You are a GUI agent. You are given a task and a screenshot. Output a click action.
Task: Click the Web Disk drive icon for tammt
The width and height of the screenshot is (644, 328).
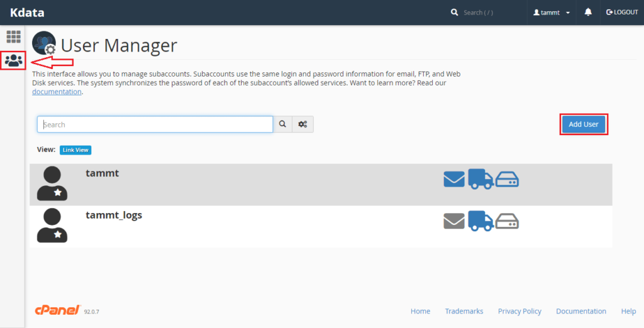(507, 179)
